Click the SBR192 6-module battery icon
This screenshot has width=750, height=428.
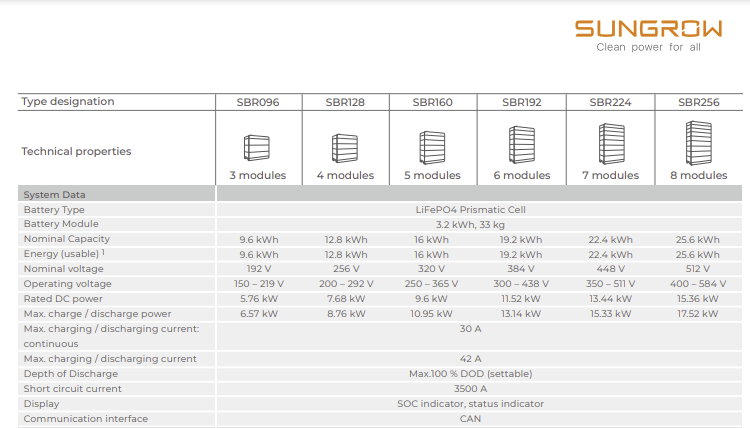tap(521, 145)
